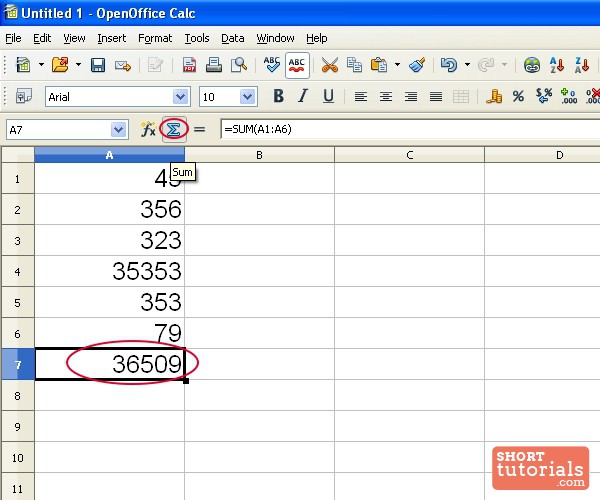Click the Sum sigma button

click(174, 129)
